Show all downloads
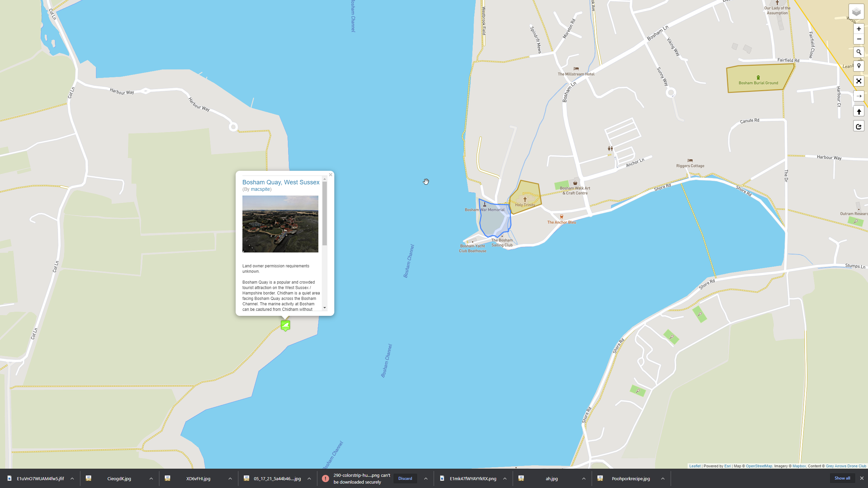Image resolution: width=868 pixels, height=488 pixels. click(x=842, y=478)
